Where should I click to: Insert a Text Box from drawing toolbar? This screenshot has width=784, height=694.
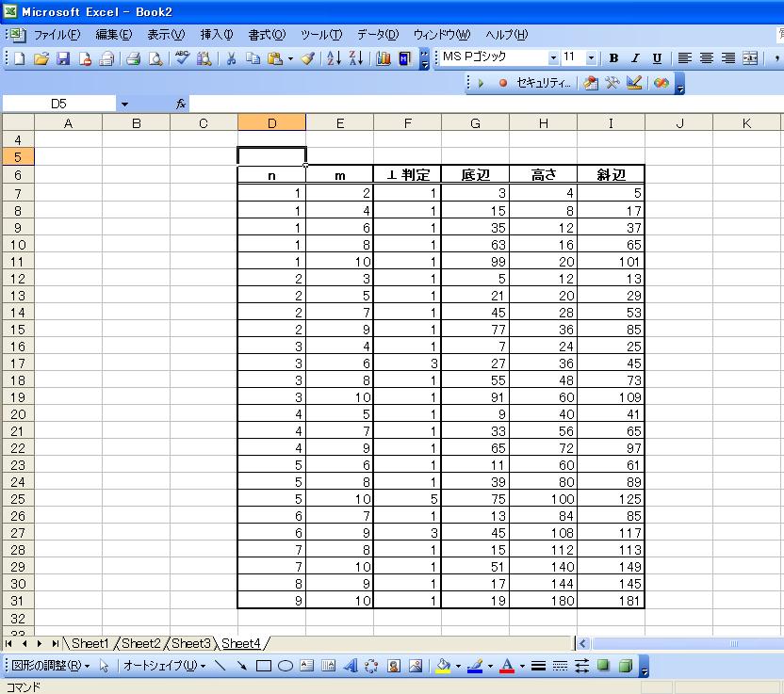306,666
